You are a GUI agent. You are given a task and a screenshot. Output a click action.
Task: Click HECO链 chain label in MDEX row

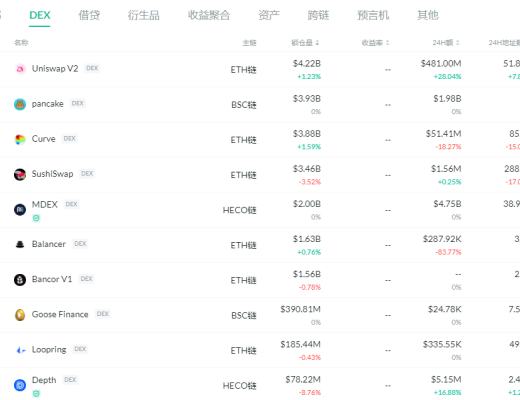pyautogui.click(x=239, y=210)
